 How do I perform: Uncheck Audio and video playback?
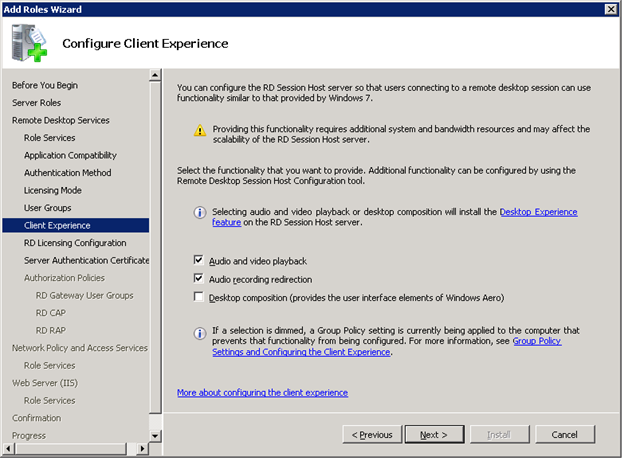point(199,261)
